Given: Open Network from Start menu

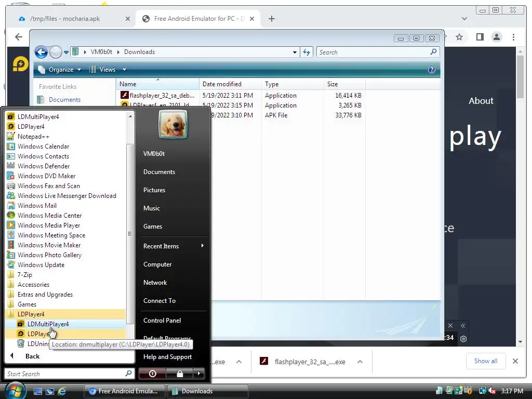Looking at the screenshot, I should tap(155, 282).
